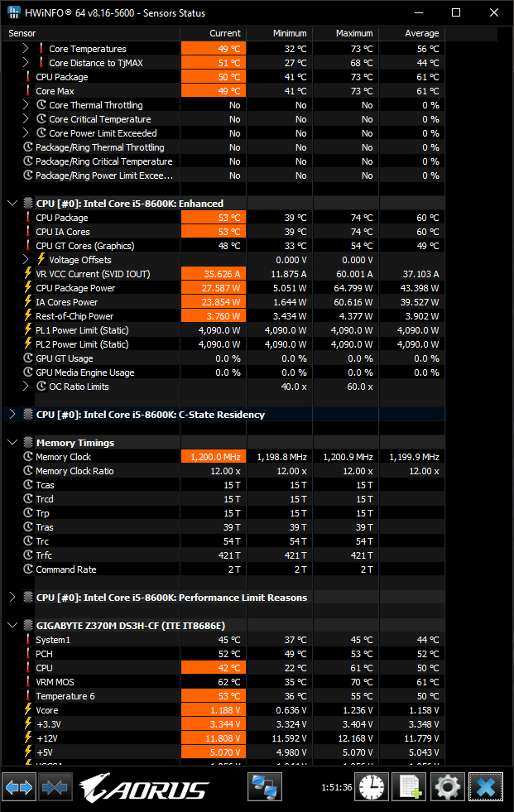Click the Maximum column header
This screenshot has height=812, width=514.
346,33
